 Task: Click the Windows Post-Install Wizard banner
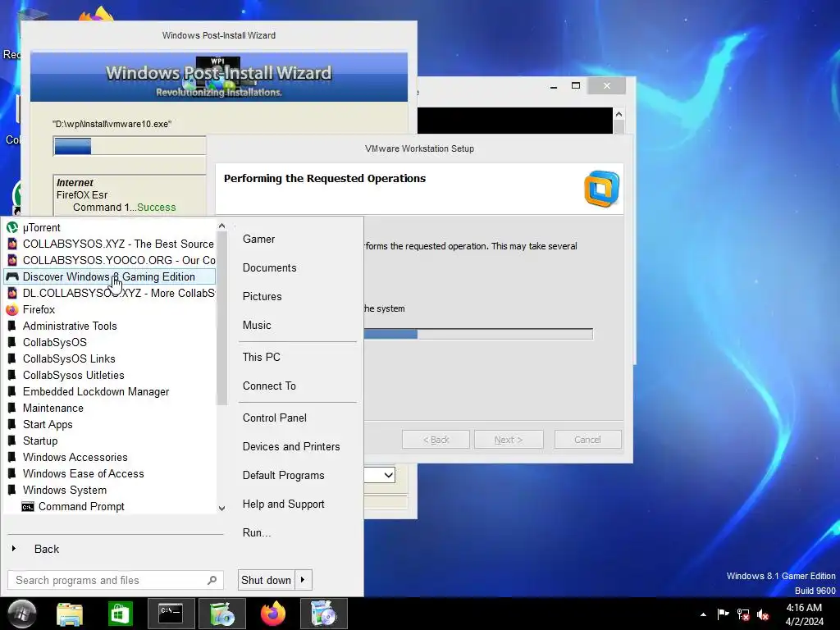point(218,77)
